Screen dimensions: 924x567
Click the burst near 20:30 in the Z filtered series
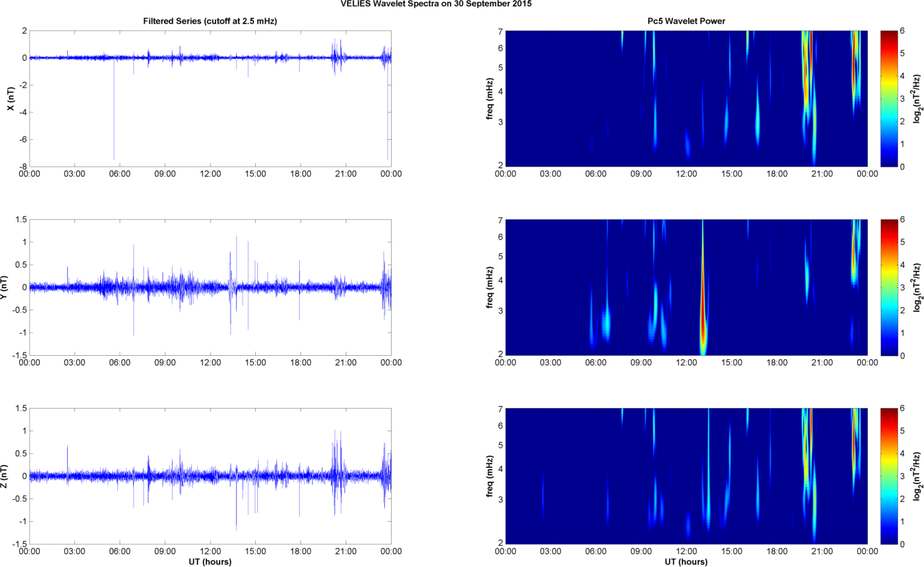pyautogui.click(x=337, y=473)
